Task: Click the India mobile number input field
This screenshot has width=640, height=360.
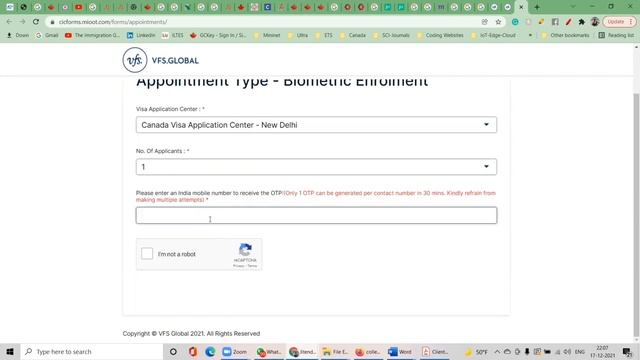Action: pyautogui.click(x=316, y=216)
